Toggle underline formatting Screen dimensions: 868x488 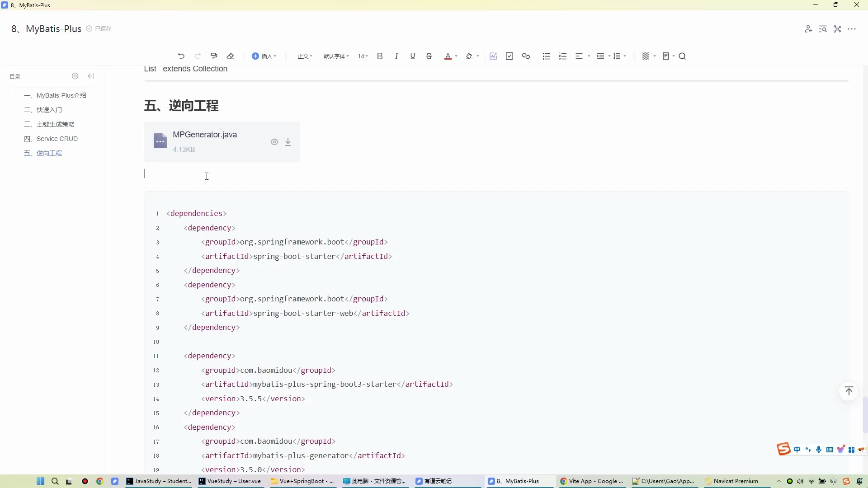[413, 56]
